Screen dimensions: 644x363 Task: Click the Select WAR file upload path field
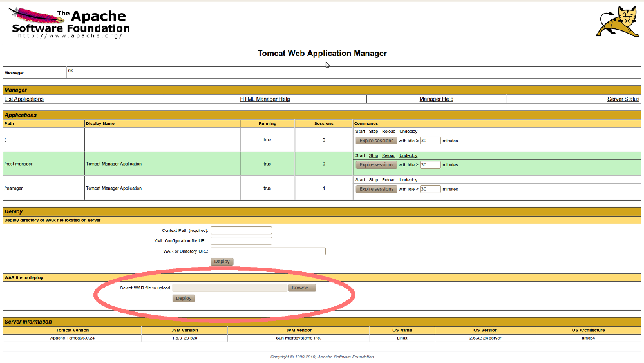pyautogui.click(x=230, y=288)
